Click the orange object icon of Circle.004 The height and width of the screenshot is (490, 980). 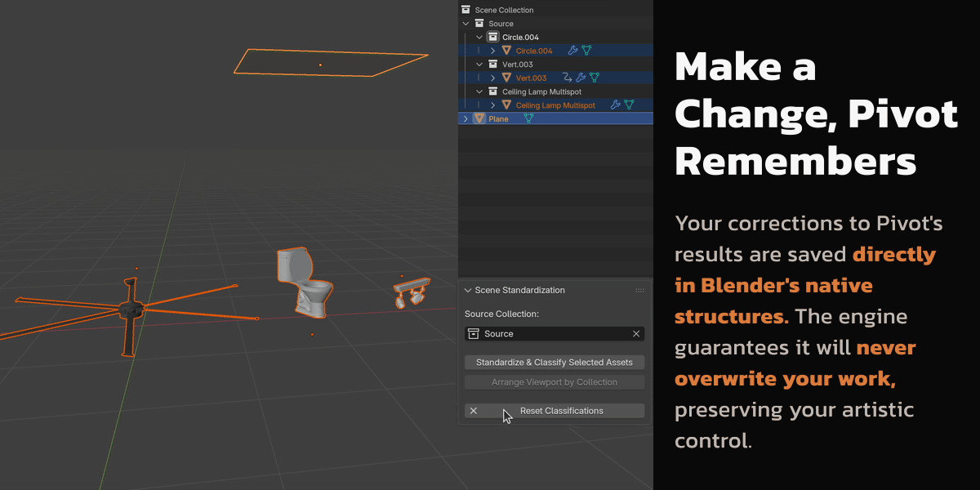tap(506, 51)
